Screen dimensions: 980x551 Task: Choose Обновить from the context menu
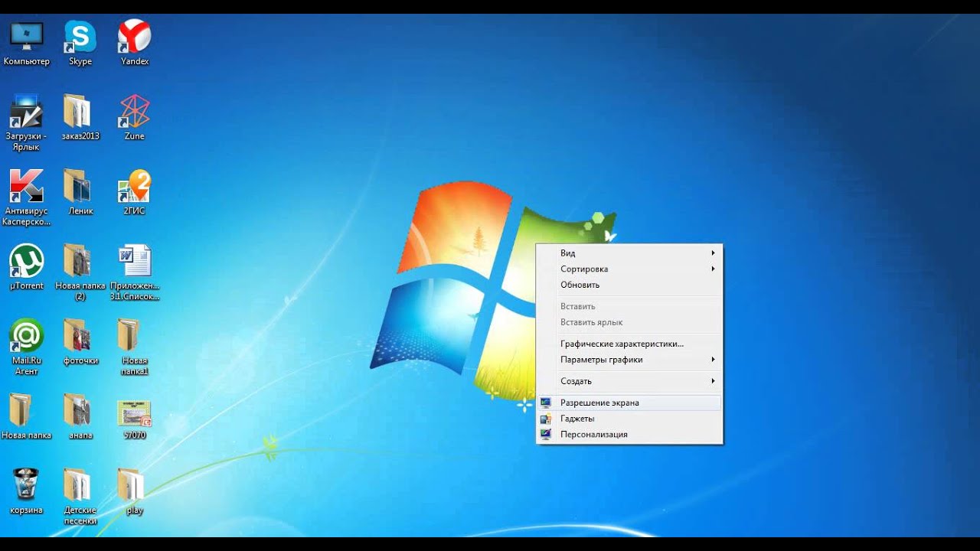(629, 285)
